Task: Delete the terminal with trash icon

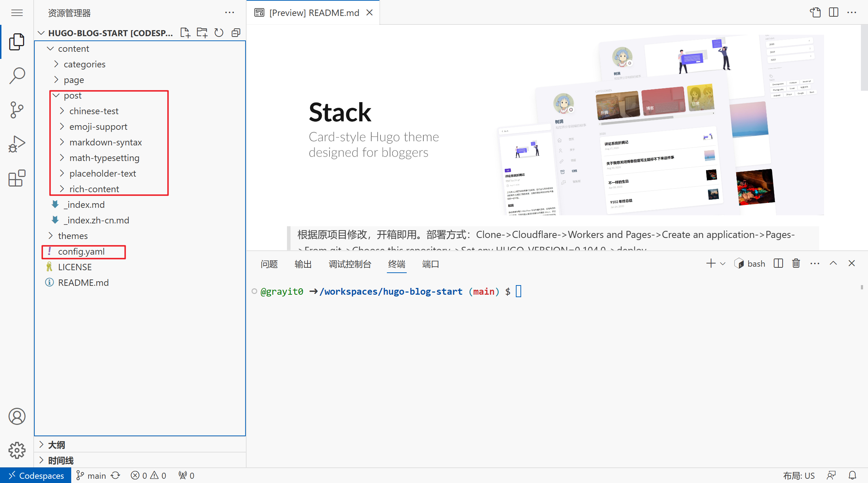Action: point(796,263)
